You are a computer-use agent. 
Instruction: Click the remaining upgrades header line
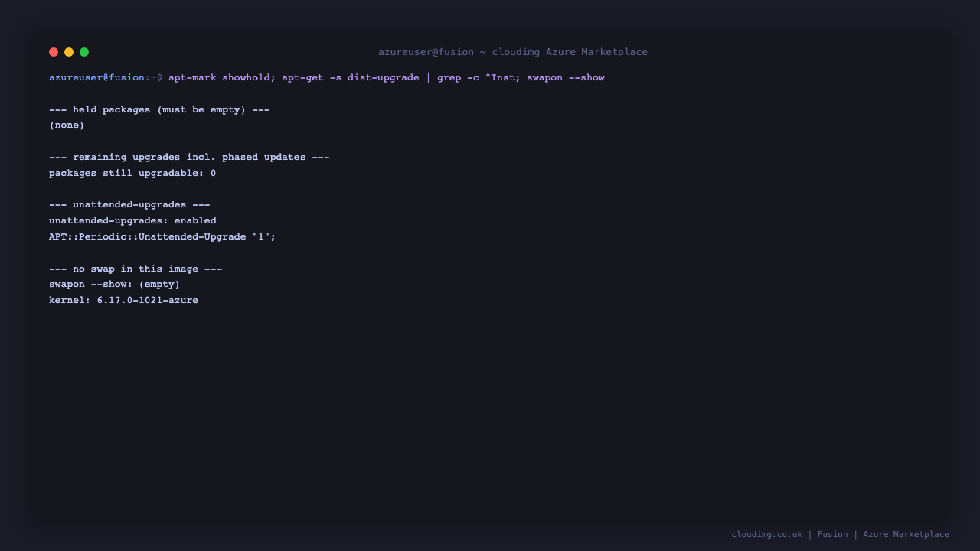tap(189, 157)
